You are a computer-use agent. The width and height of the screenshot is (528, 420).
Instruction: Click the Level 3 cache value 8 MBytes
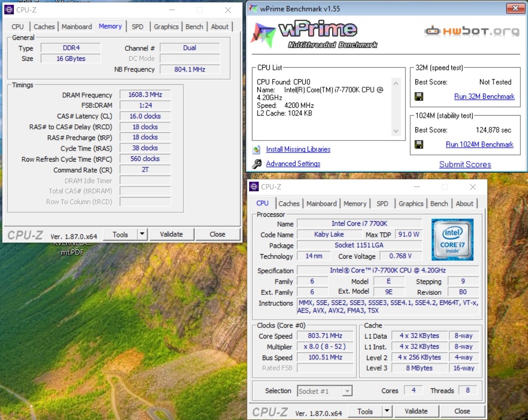tap(419, 368)
